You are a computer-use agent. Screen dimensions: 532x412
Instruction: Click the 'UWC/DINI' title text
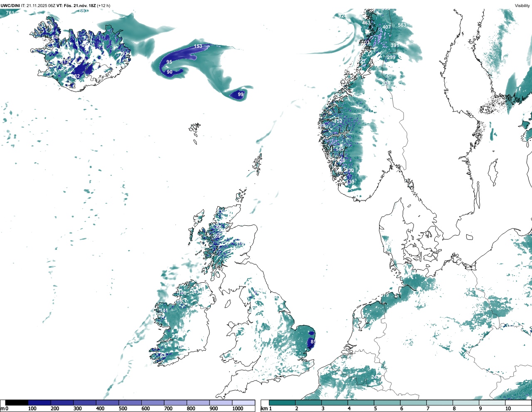(x=10, y=5)
